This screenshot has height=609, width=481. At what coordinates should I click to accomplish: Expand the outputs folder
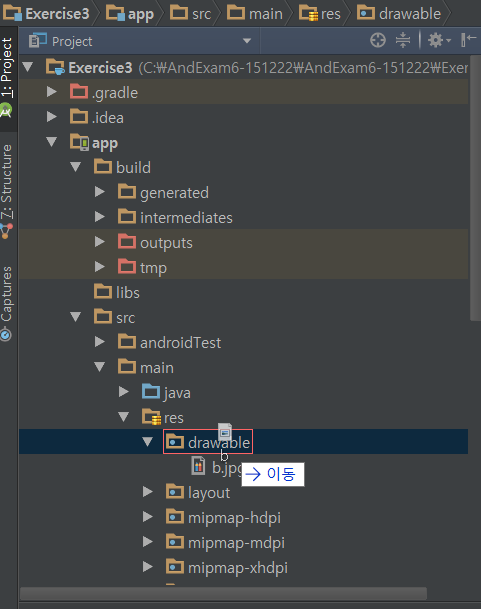click(100, 242)
